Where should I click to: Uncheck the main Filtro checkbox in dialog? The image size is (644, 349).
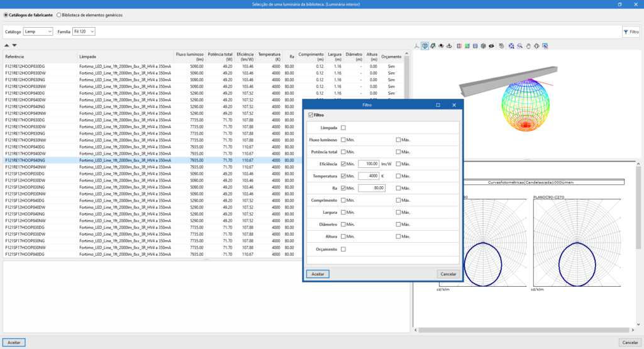311,115
